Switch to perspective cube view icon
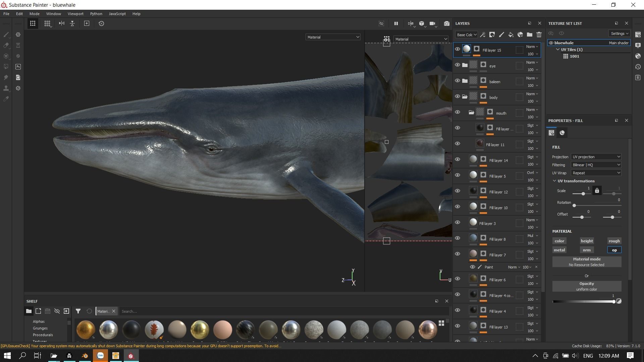 coord(422,23)
